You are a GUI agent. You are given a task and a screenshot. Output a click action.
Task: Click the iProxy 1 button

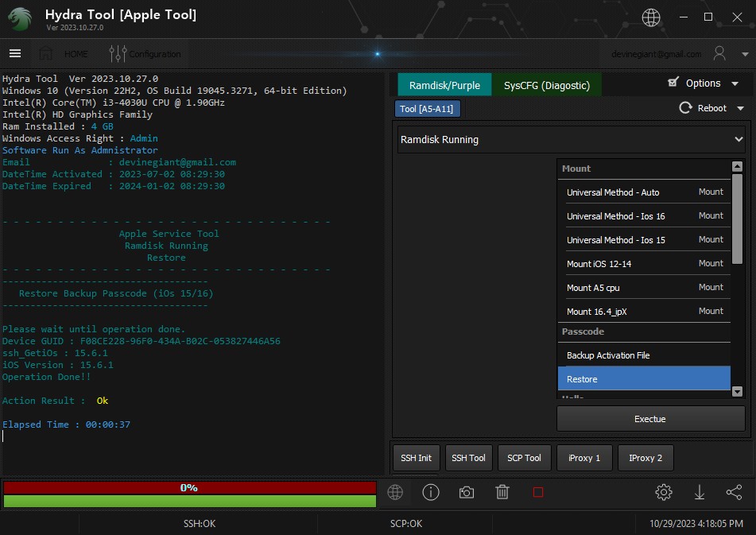[584, 458]
